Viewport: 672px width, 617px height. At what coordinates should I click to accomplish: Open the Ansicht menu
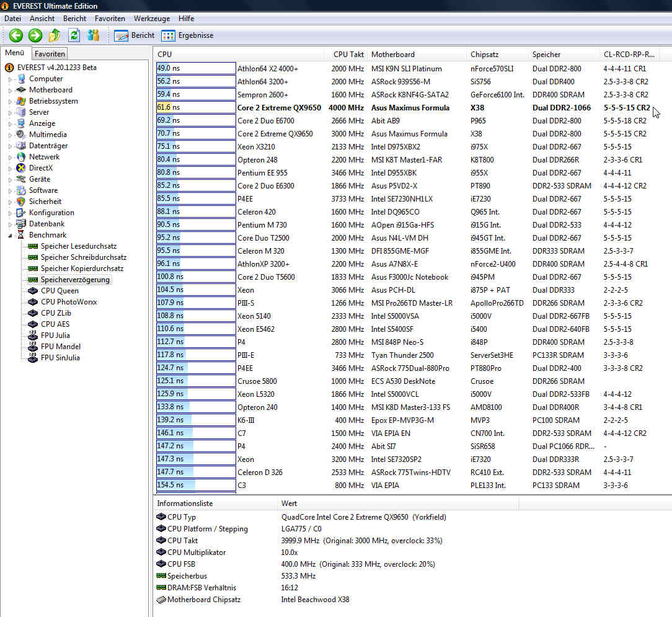[42, 19]
